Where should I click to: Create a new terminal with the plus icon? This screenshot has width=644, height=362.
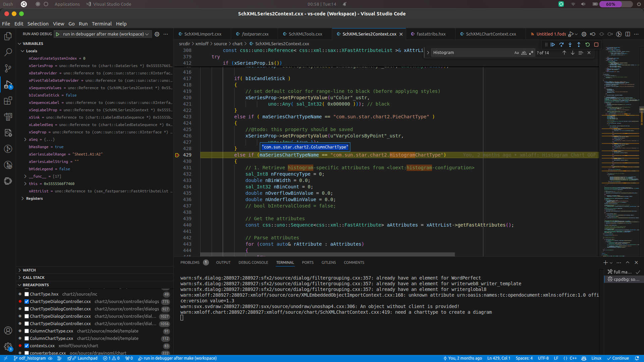[x=605, y=262]
